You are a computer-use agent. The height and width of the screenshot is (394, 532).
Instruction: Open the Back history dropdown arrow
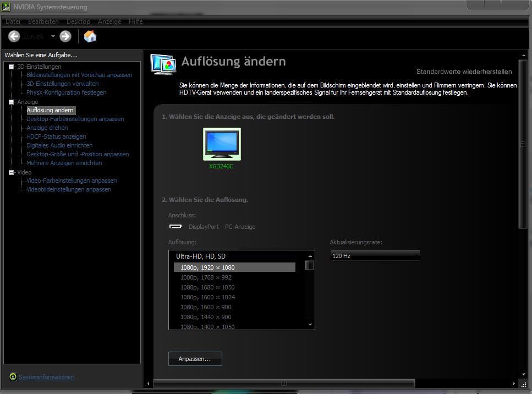coord(53,36)
